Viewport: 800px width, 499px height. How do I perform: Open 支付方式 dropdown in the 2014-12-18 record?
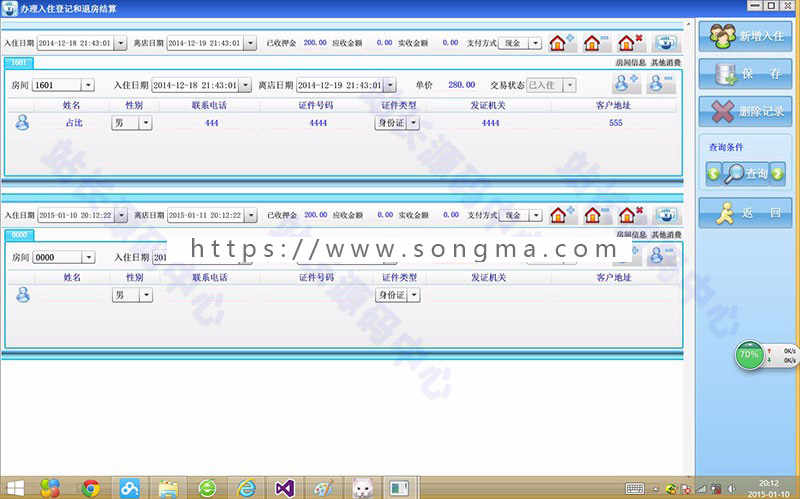[x=535, y=43]
